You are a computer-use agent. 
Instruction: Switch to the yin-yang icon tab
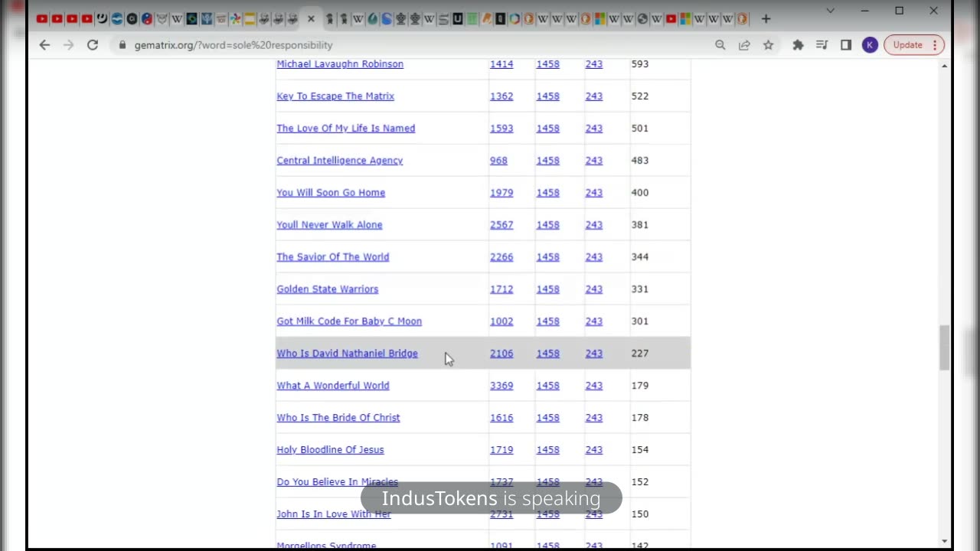coord(147,18)
